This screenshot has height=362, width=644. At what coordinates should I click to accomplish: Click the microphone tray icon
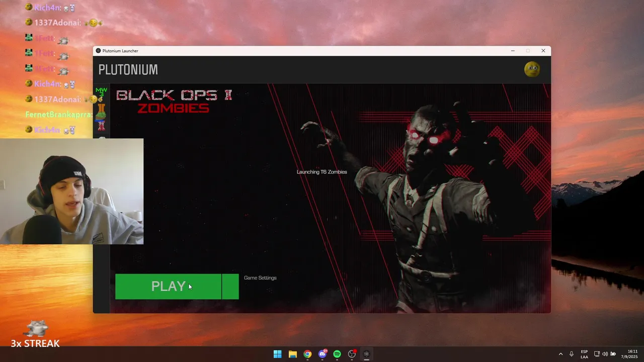coord(572,354)
